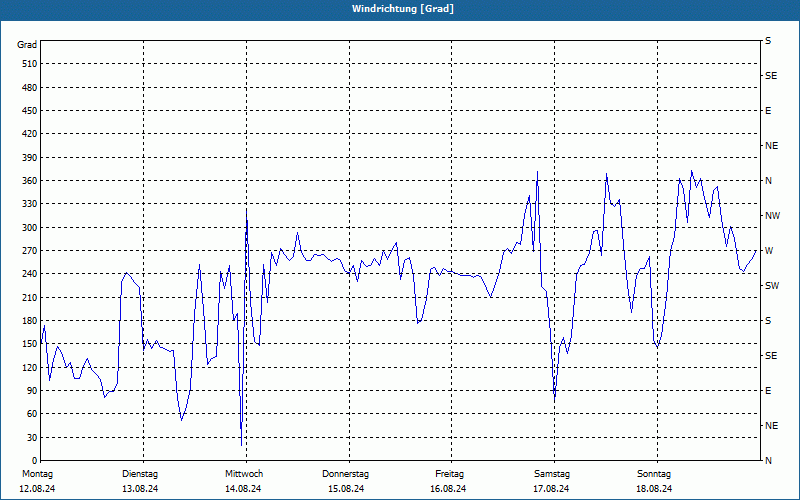Click the date 12.08.24

(37, 489)
